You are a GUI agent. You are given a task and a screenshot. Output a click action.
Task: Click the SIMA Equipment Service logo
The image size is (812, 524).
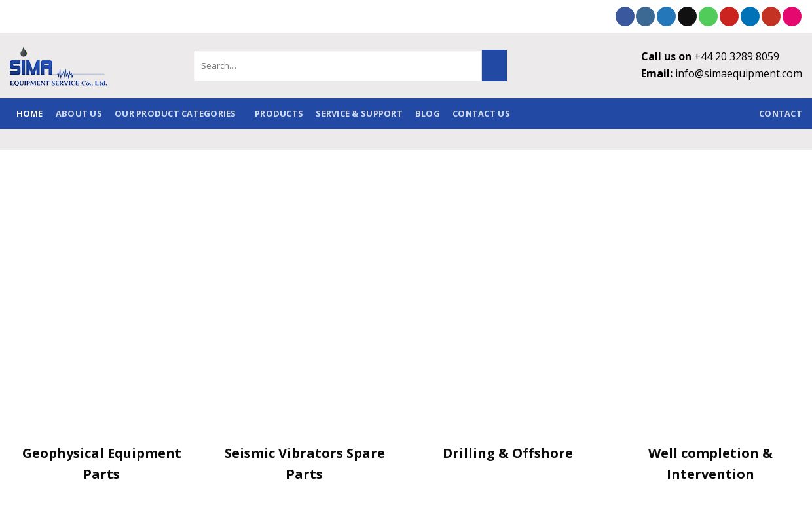(58, 66)
